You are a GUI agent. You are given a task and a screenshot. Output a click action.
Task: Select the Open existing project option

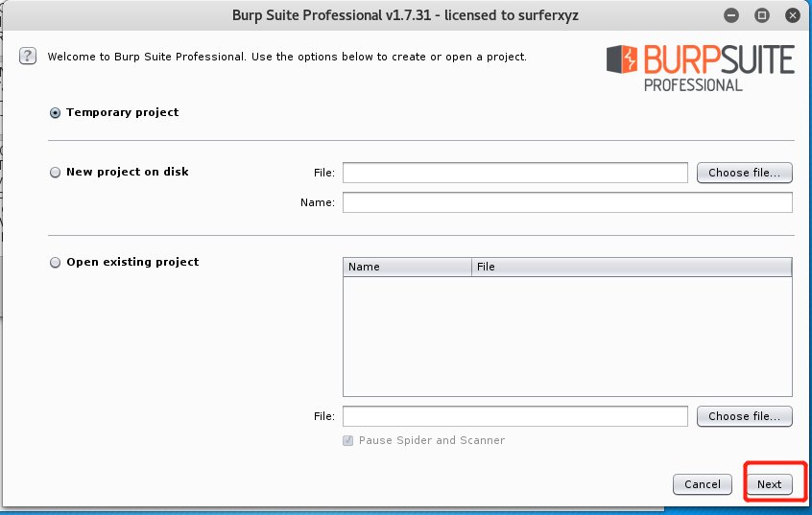coord(55,263)
